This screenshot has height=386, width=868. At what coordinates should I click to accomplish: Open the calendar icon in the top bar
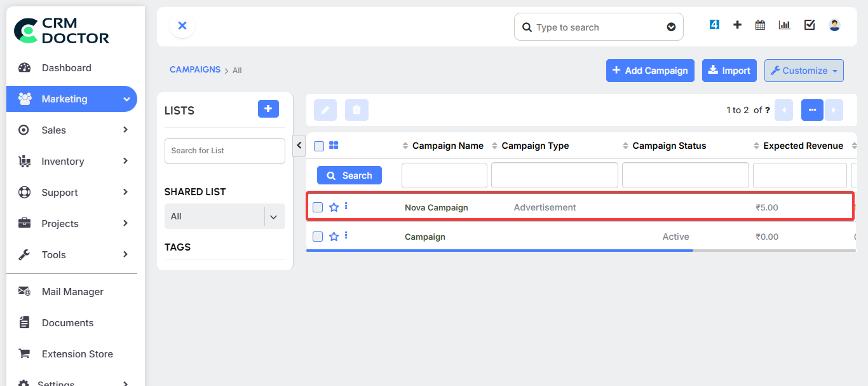point(759,24)
